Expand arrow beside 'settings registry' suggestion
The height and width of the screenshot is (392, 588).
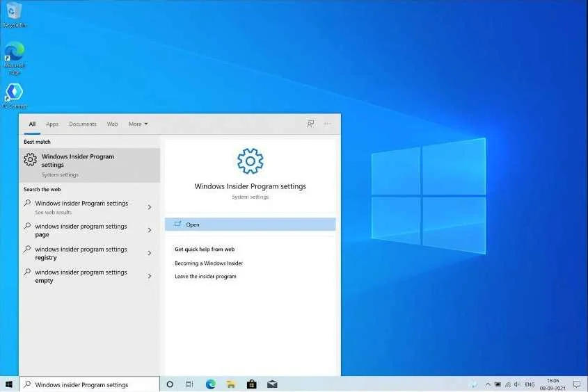point(149,253)
